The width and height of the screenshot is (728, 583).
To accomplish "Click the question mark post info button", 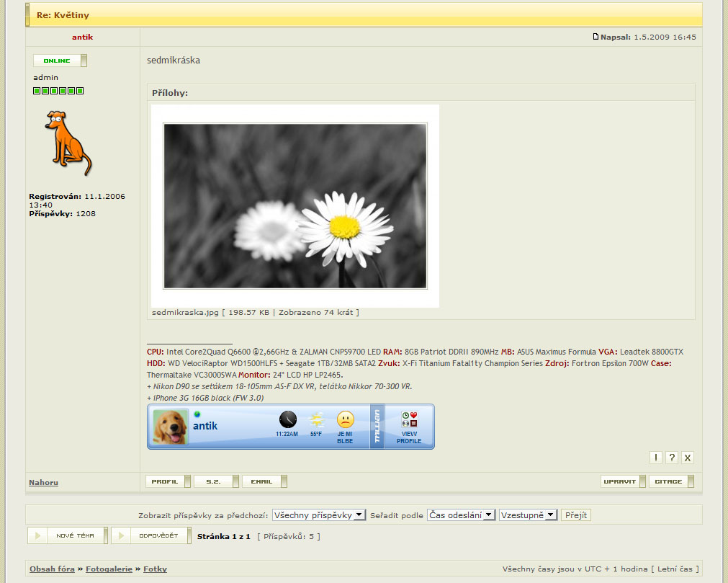I will click(671, 458).
